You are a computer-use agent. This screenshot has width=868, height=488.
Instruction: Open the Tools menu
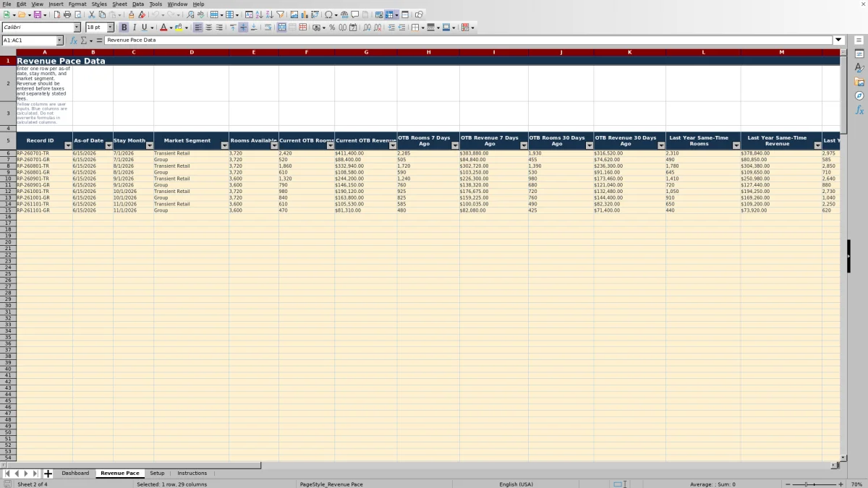click(x=156, y=4)
